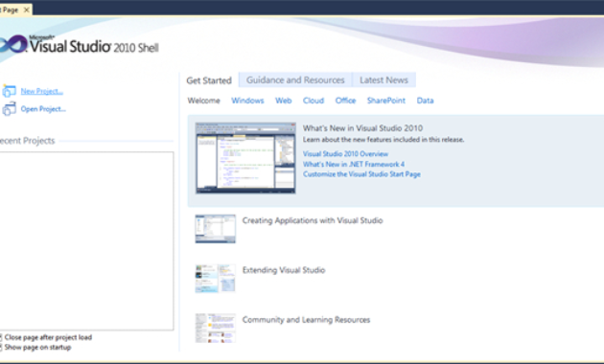
Task: Select the Office sub-tab
Action: tap(345, 101)
